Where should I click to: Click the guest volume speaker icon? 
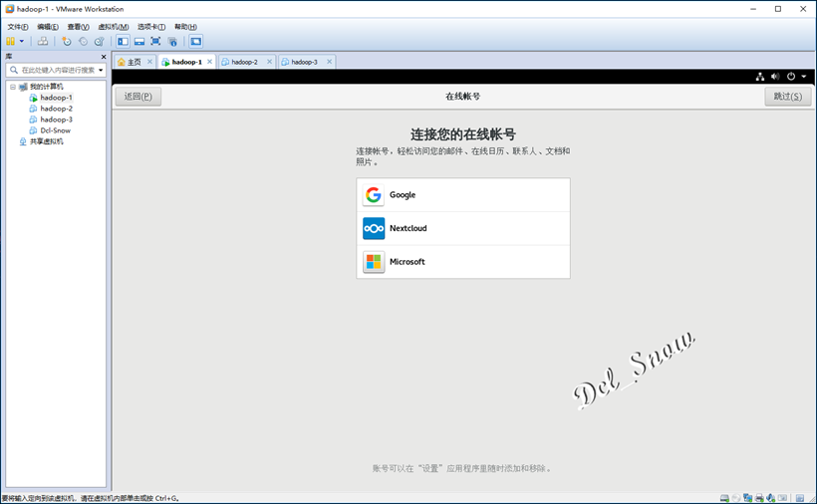(775, 77)
